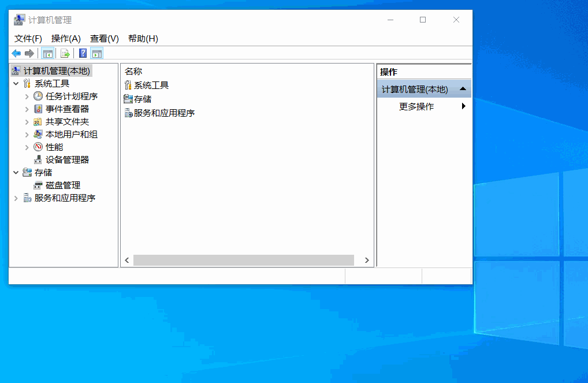Maximize the 计算机管理 window
Image resolution: width=588 pixels, height=383 pixels.
(423, 20)
